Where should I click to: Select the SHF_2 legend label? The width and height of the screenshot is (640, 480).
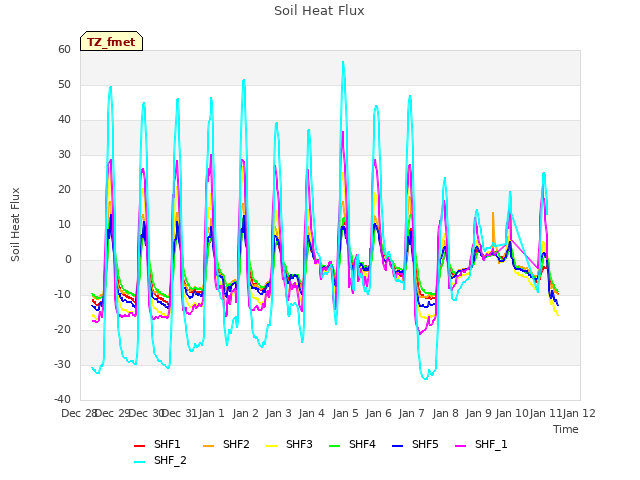170,460
